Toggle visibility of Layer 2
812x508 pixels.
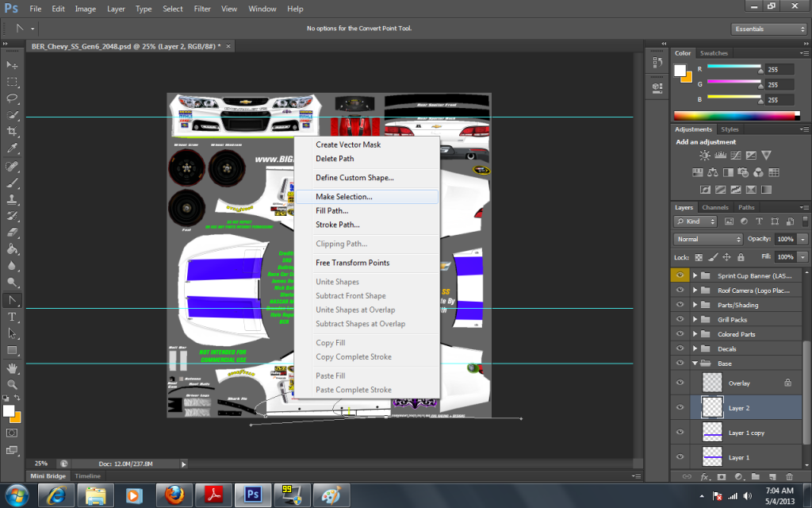[x=680, y=407]
